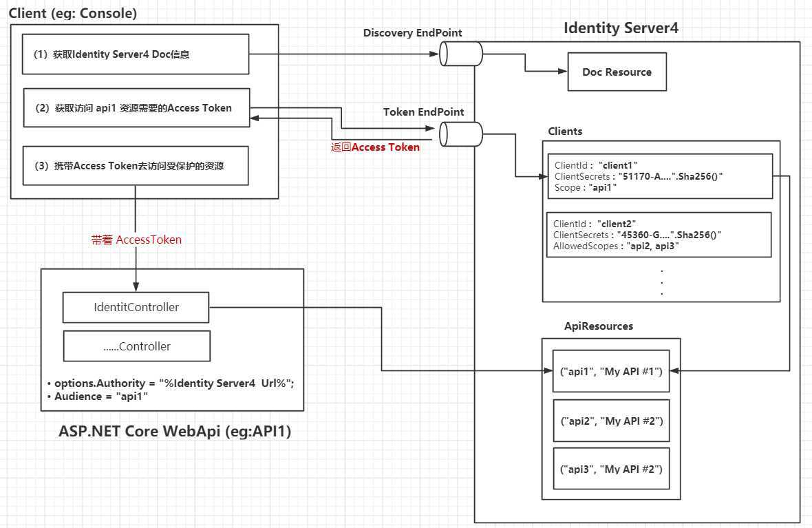
Task: Select the 'Clients' section label
Action: [x=565, y=131]
